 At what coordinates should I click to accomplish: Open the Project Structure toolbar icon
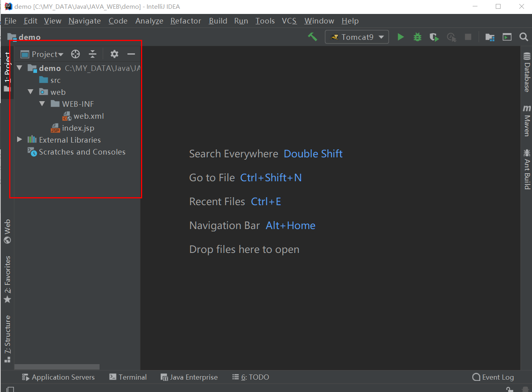pos(490,37)
